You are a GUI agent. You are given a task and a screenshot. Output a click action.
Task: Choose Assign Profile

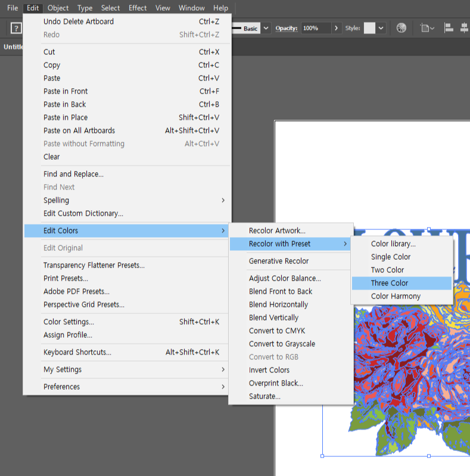[x=126, y=335]
